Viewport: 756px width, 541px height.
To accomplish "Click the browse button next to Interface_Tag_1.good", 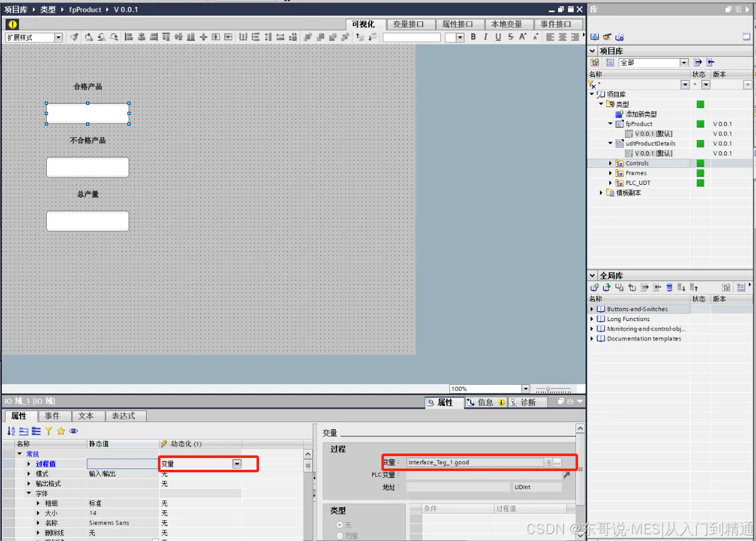I will [557, 462].
